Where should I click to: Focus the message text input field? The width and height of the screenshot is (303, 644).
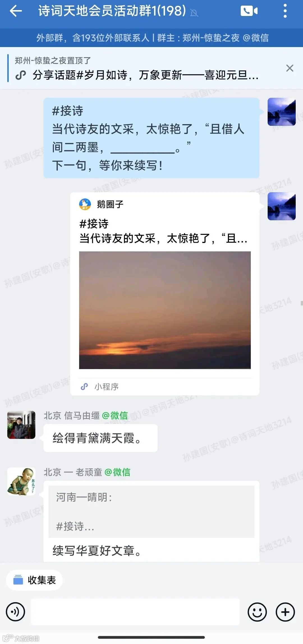pyautogui.click(x=135, y=612)
